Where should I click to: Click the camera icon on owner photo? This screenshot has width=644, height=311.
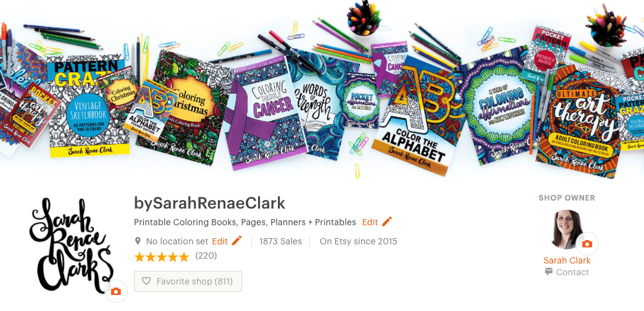[587, 244]
